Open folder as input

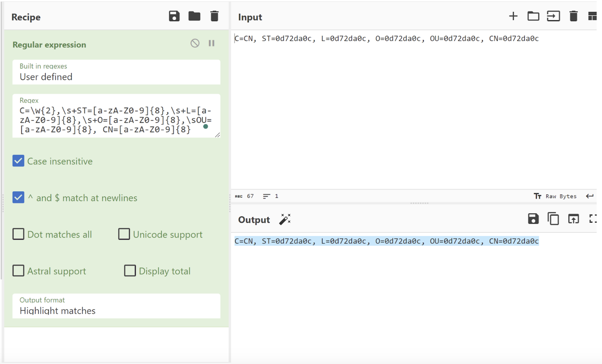coord(533,16)
